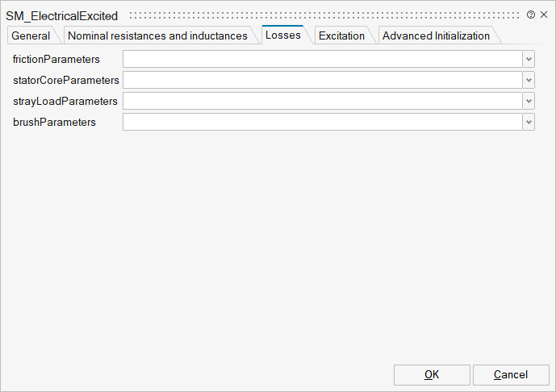Click the SM_ElectricalExcited title text
This screenshot has width=556, height=392.
coord(61,15)
